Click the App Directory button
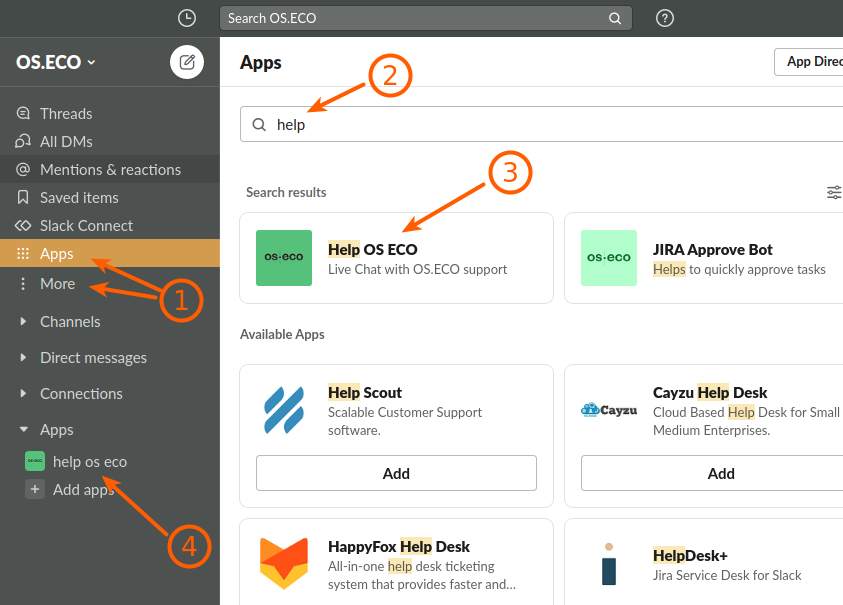The width and height of the screenshot is (843, 605). tap(810, 62)
